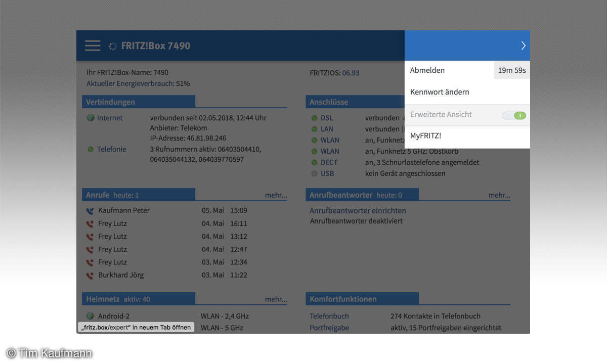The height and width of the screenshot is (364, 607).
Task: Click the DECT green status indicator
Action: click(x=314, y=163)
